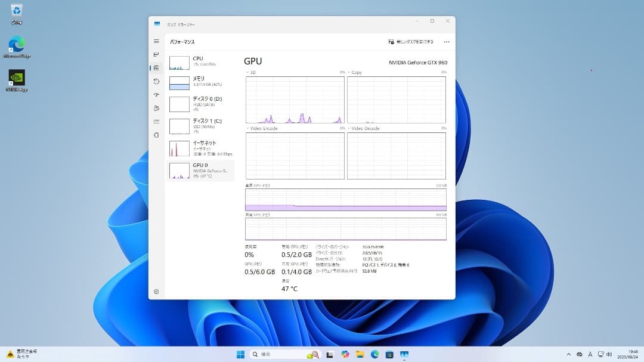
Task: Open the Details page in the sidebar
Action: point(156,122)
